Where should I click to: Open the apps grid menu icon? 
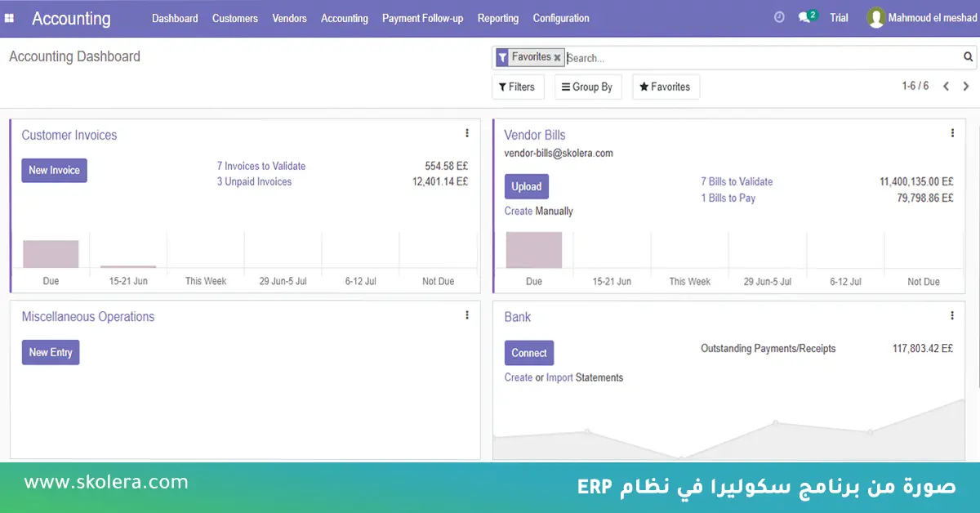tap(9, 18)
